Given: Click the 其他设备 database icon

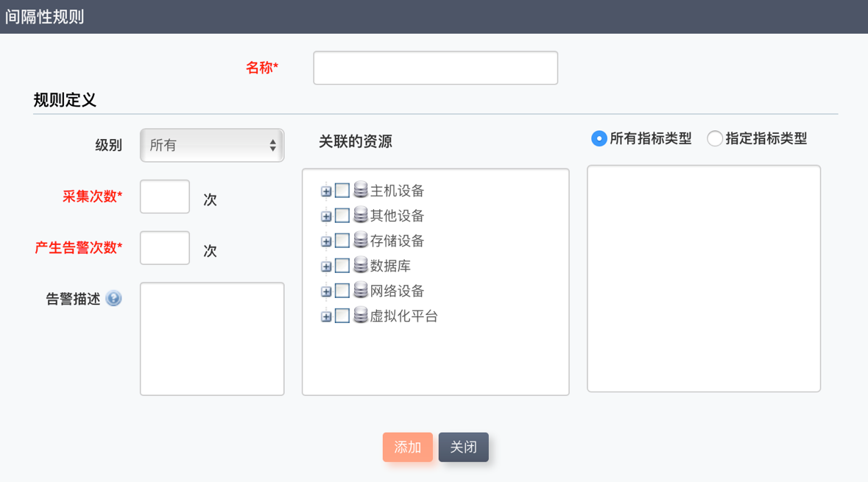Looking at the screenshot, I should (360, 216).
